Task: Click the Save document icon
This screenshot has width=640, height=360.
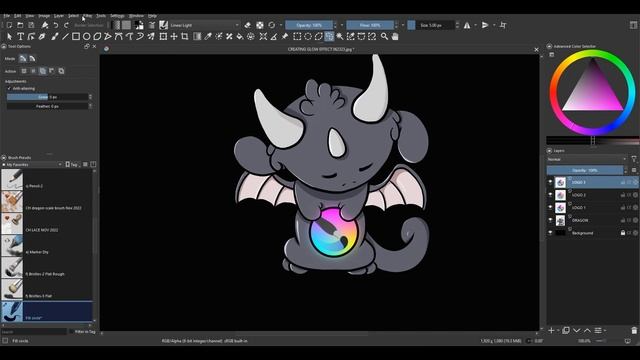Action: pyautogui.click(x=31, y=25)
